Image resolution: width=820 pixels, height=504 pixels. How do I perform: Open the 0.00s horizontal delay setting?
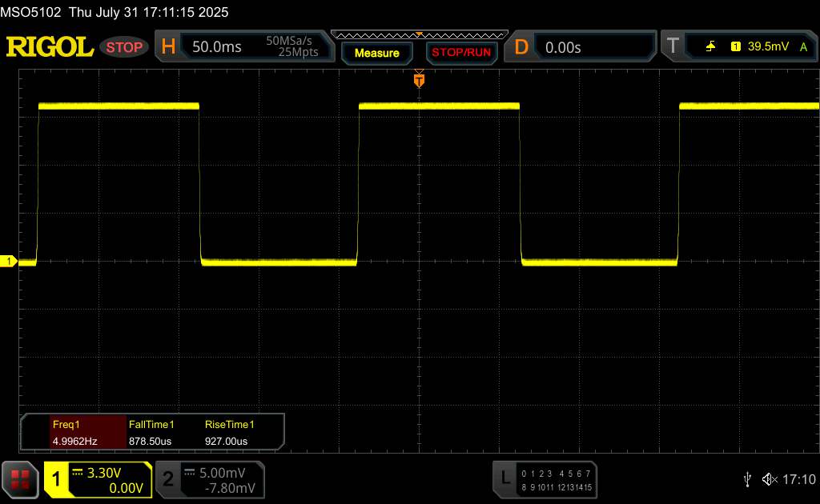(x=563, y=47)
